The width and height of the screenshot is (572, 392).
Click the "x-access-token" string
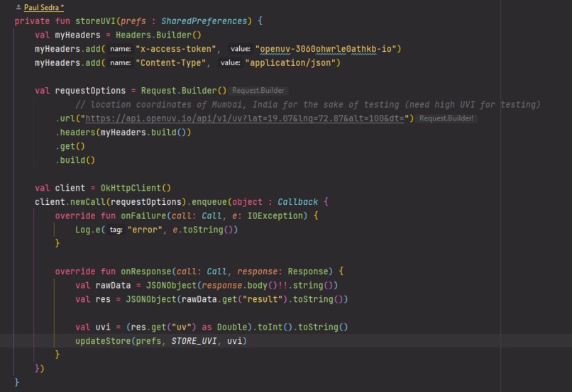175,49
